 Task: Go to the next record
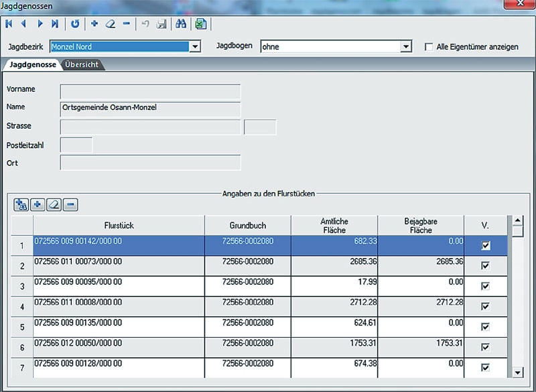coord(40,24)
